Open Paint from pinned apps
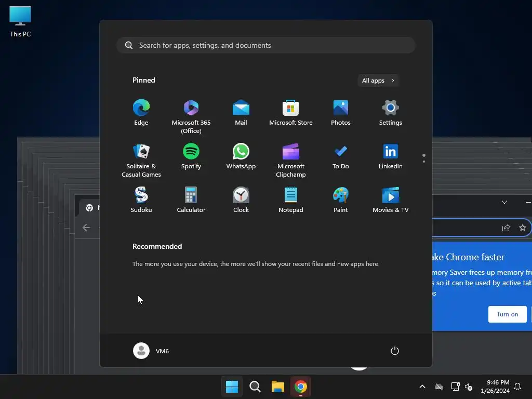 341,200
